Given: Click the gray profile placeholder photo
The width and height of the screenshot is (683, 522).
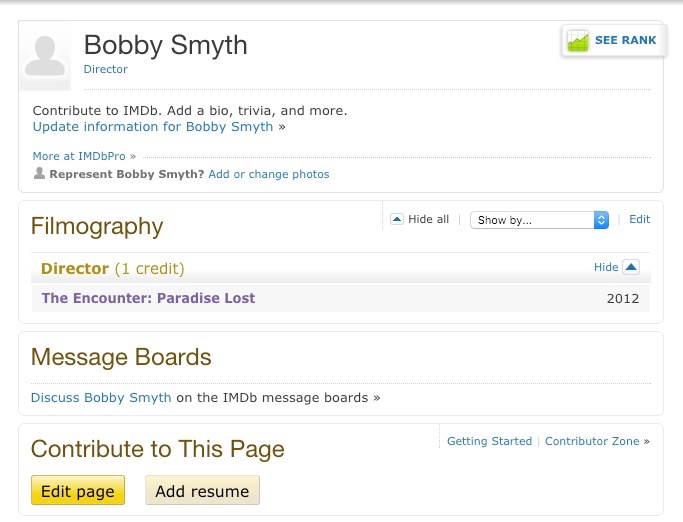Looking at the screenshot, I should click(45, 56).
